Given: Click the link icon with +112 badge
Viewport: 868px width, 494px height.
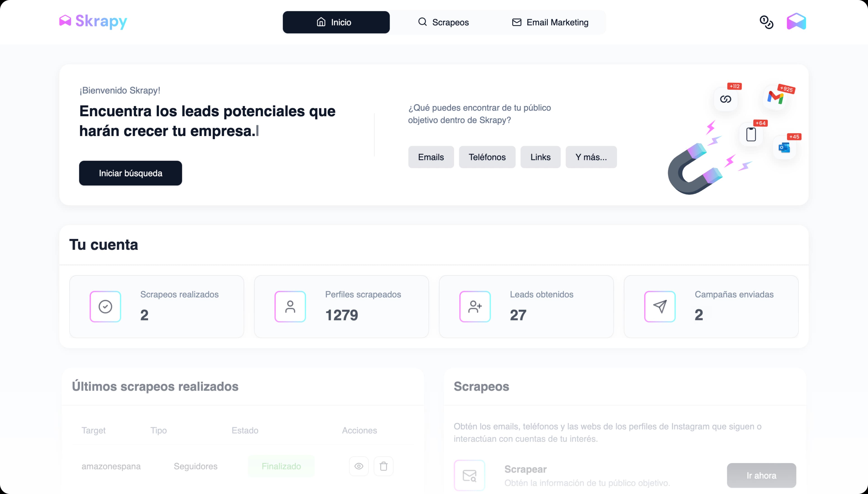Looking at the screenshot, I should (726, 99).
